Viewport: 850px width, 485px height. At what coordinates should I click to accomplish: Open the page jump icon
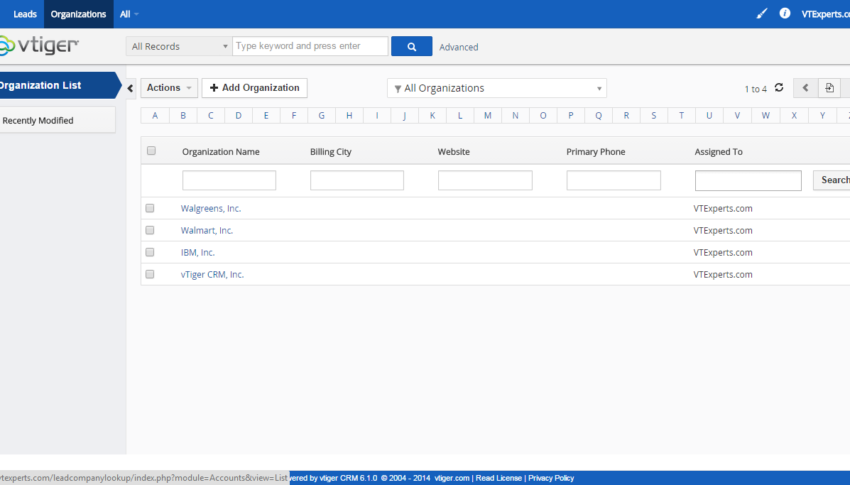coord(829,88)
